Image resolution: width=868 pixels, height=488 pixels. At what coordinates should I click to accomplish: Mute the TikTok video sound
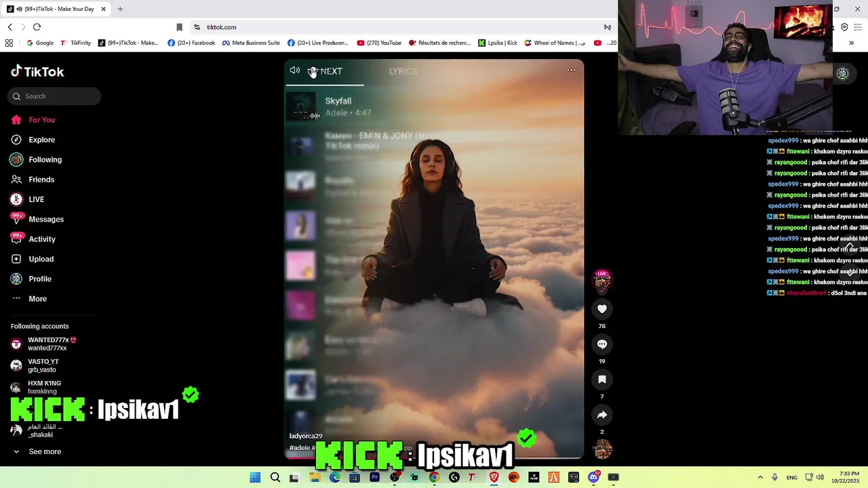294,70
